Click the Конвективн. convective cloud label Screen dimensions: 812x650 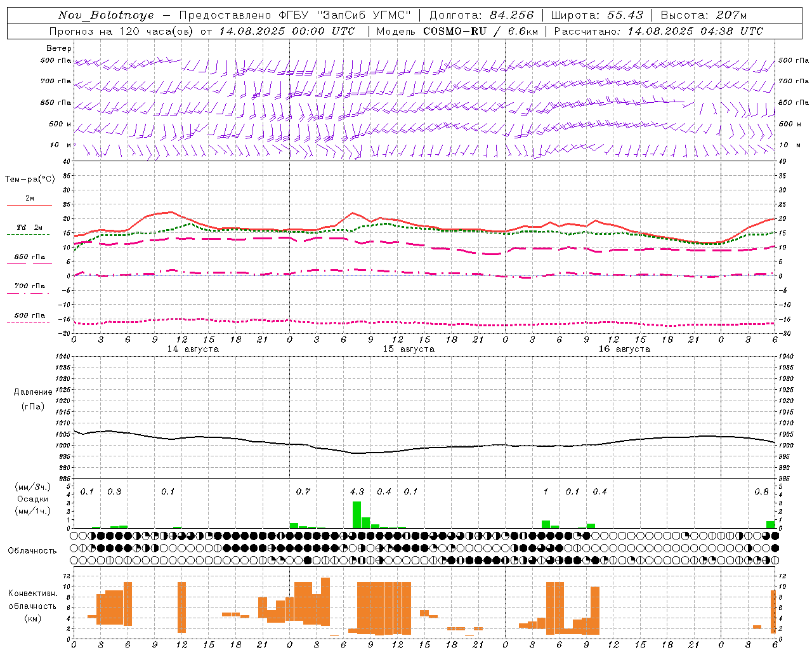pos(33,594)
